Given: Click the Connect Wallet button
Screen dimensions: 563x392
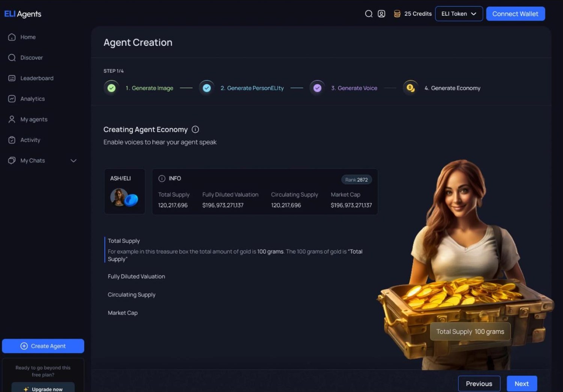Looking at the screenshot, I should [516, 14].
